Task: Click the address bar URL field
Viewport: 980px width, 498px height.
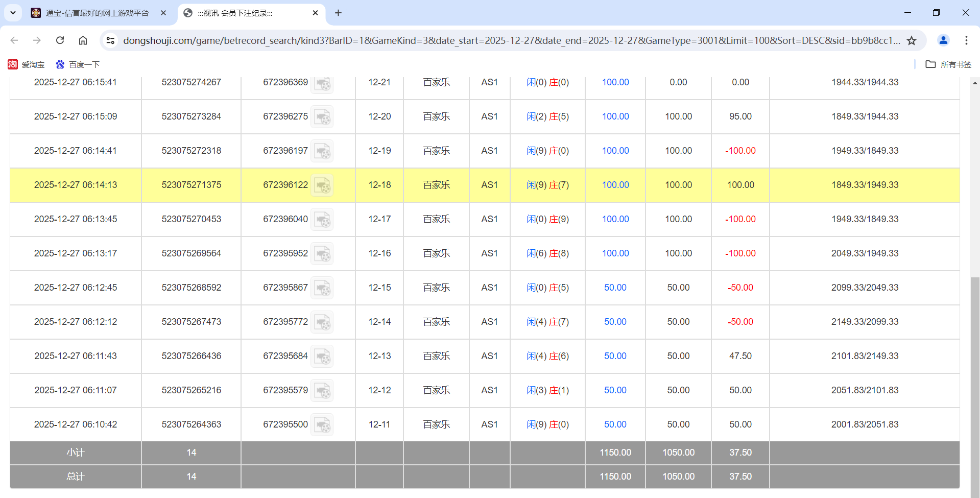Action: [x=511, y=40]
